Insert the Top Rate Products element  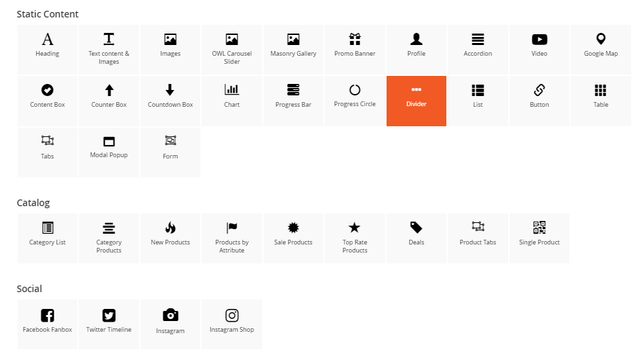click(355, 238)
